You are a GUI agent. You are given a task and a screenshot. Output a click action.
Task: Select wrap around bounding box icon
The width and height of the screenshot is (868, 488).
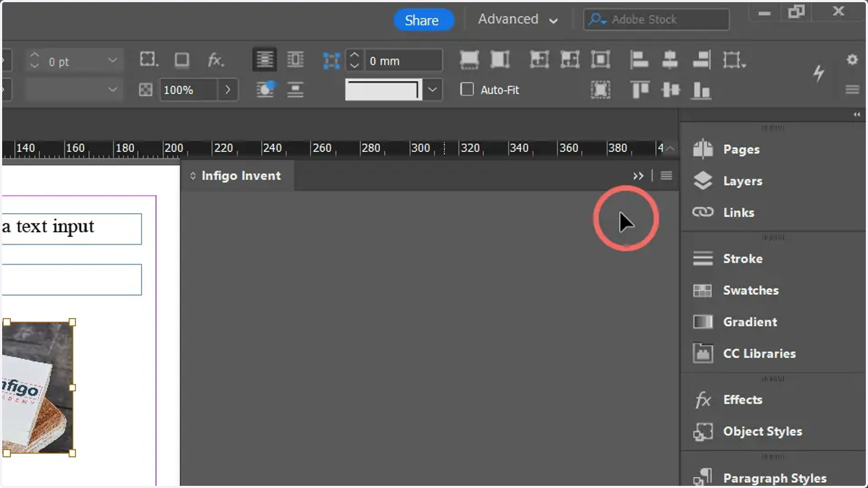(295, 60)
